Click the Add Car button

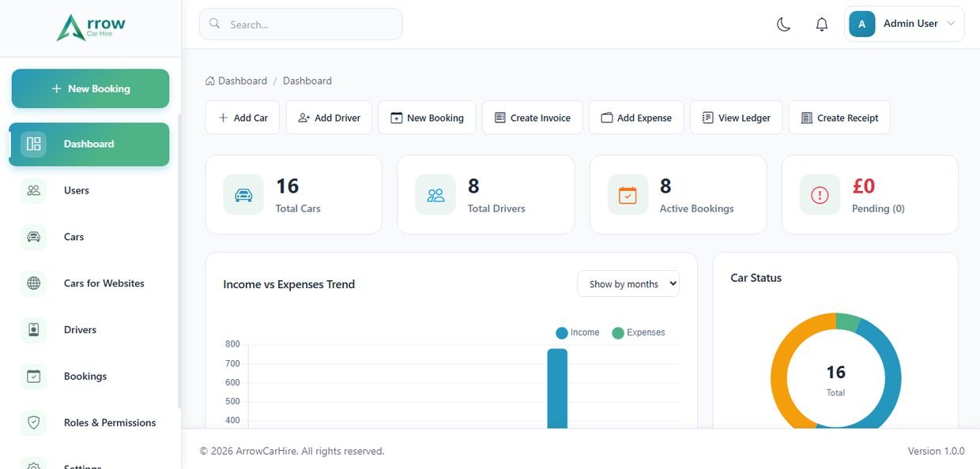(243, 118)
